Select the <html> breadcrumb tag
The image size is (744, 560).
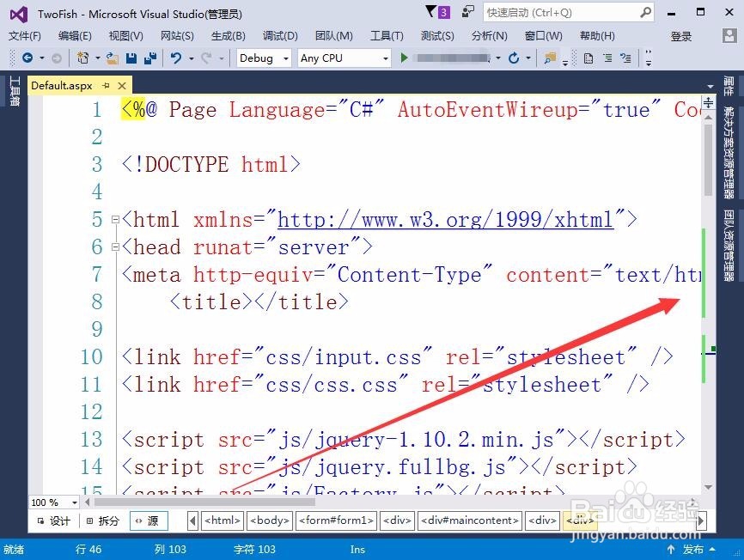point(223,520)
